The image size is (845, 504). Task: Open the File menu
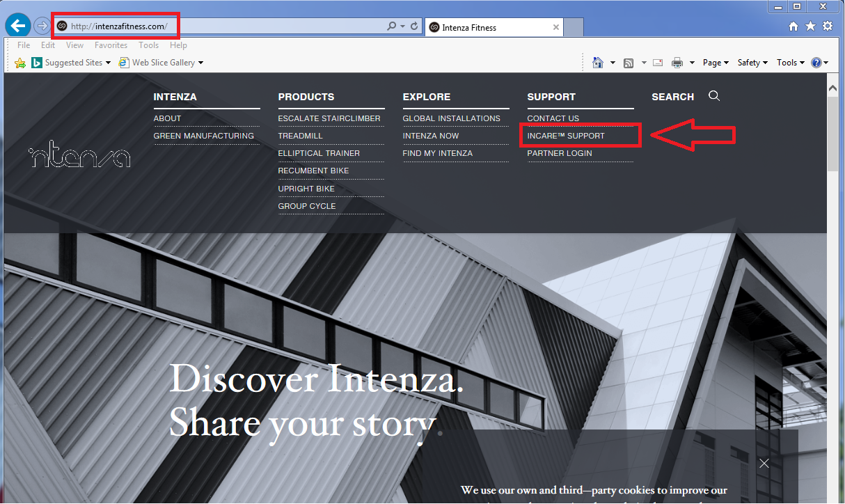click(x=24, y=45)
